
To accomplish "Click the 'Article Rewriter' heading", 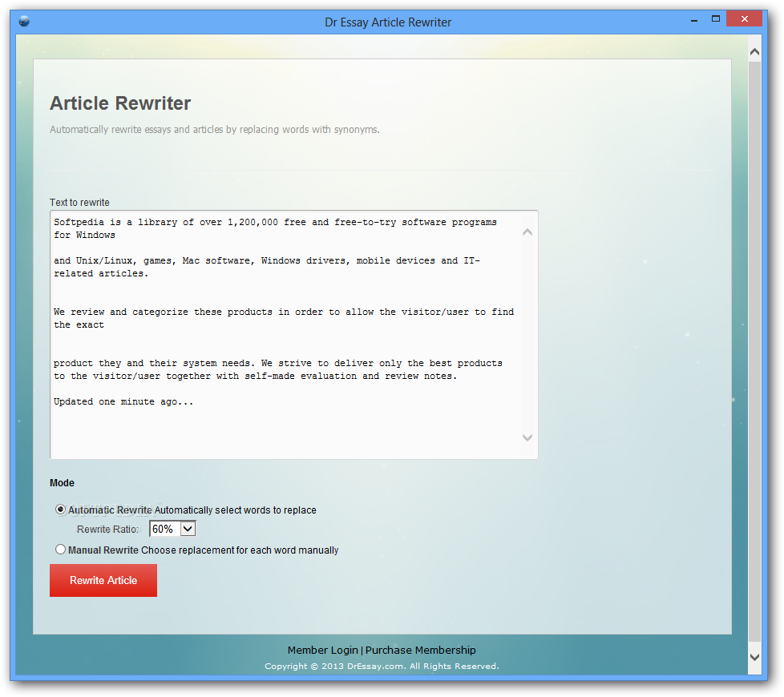I will click(x=120, y=103).
